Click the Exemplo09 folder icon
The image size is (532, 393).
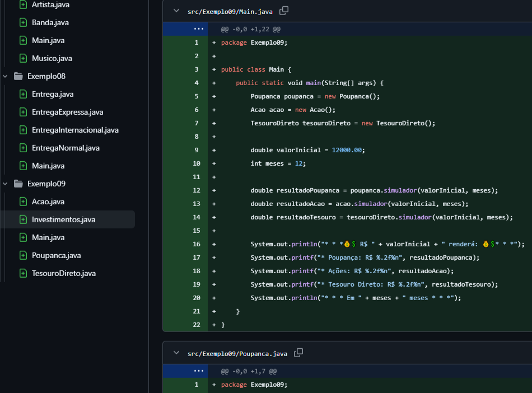(18, 184)
